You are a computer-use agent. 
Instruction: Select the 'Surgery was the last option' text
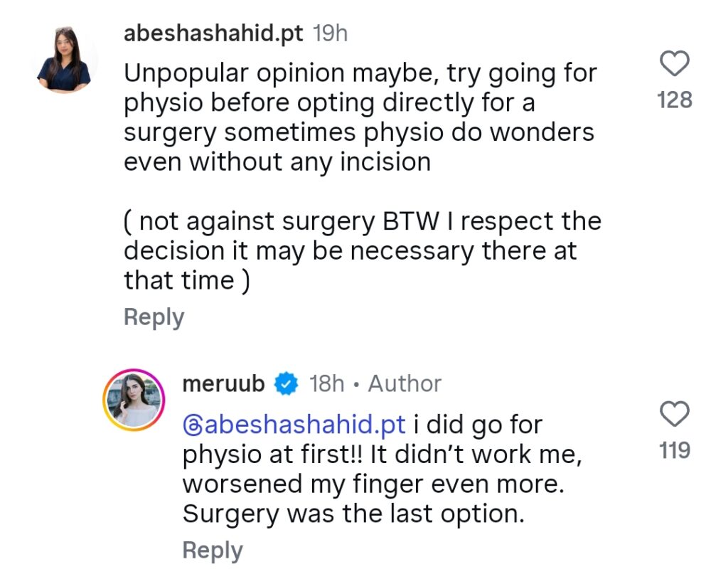click(353, 514)
